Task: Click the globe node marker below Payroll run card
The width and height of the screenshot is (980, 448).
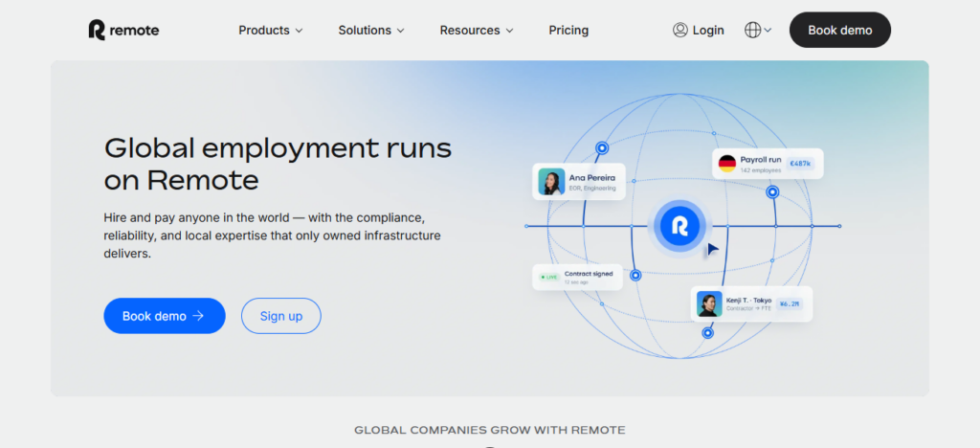Action: [772, 191]
